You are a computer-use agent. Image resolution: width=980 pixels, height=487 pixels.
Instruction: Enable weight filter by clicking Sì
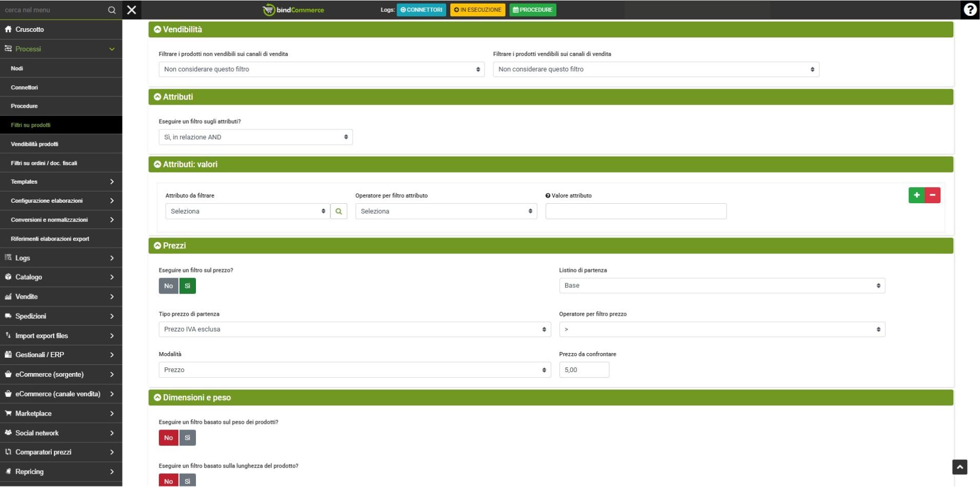(187, 438)
